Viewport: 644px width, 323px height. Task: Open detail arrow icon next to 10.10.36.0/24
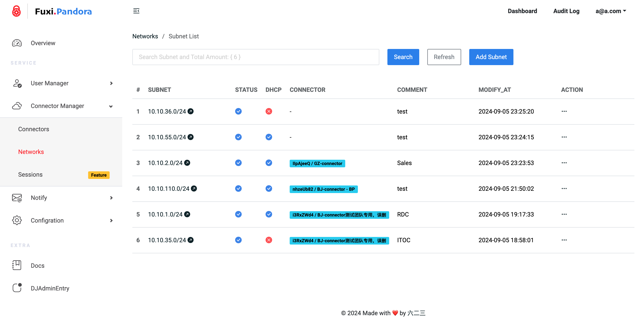tap(191, 111)
